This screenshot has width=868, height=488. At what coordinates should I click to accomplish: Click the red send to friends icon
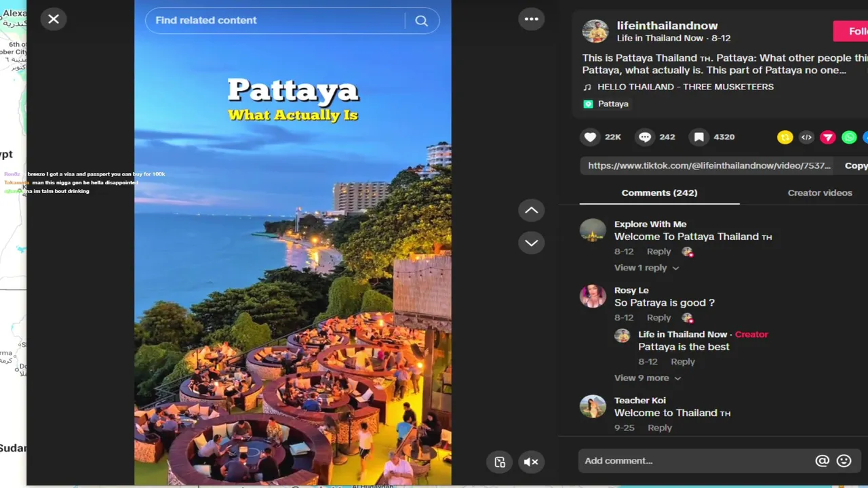click(828, 137)
